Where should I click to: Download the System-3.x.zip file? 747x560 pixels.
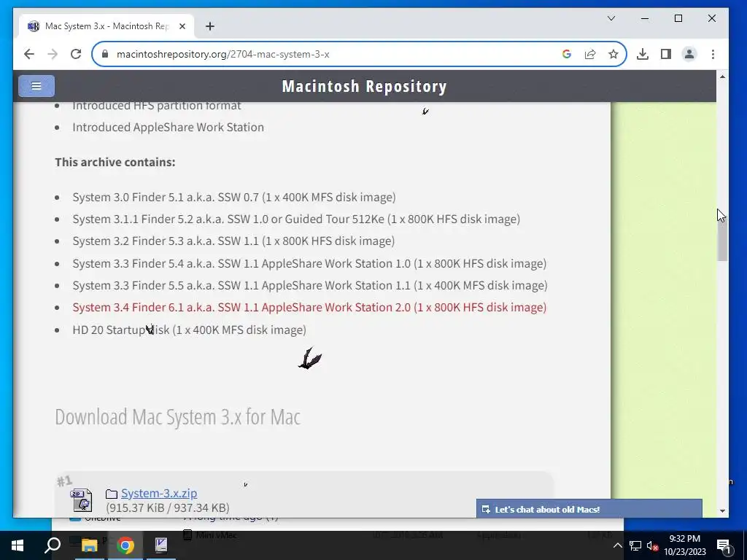(159, 493)
